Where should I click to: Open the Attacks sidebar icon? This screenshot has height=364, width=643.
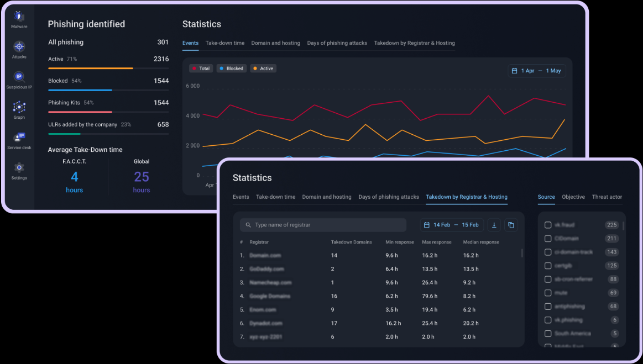click(x=19, y=49)
